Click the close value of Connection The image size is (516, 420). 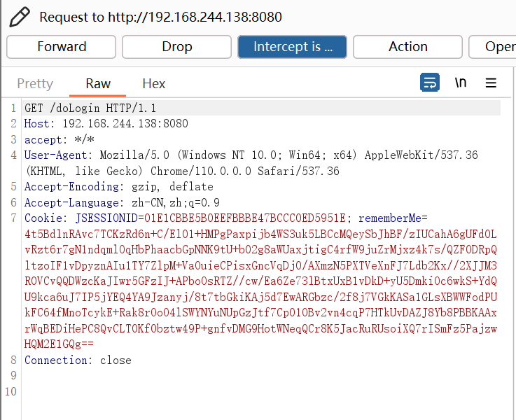116,360
